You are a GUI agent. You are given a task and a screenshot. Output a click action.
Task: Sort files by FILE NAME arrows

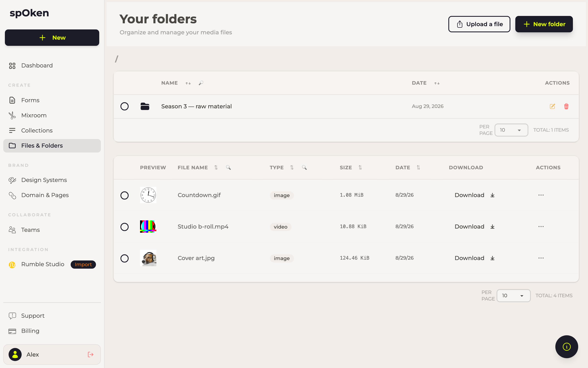(x=216, y=167)
